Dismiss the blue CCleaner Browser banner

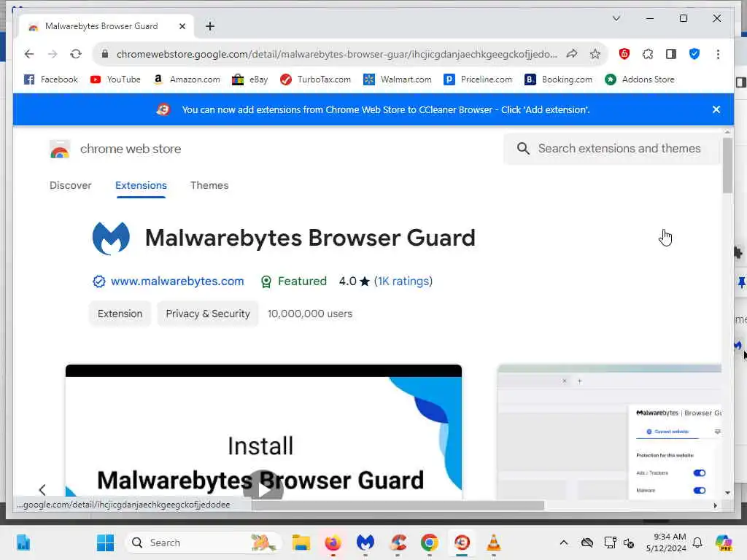(716, 109)
